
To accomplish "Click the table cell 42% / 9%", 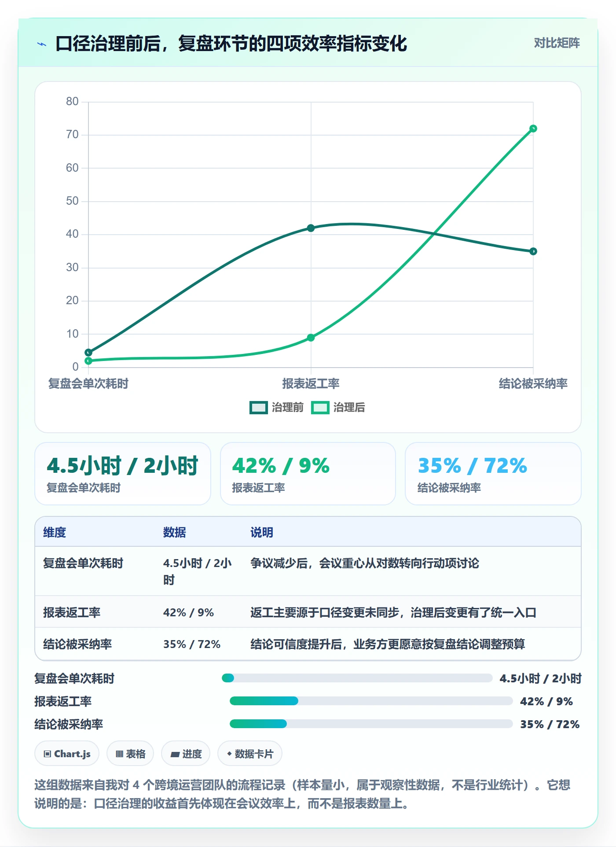I will click(x=188, y=612).
